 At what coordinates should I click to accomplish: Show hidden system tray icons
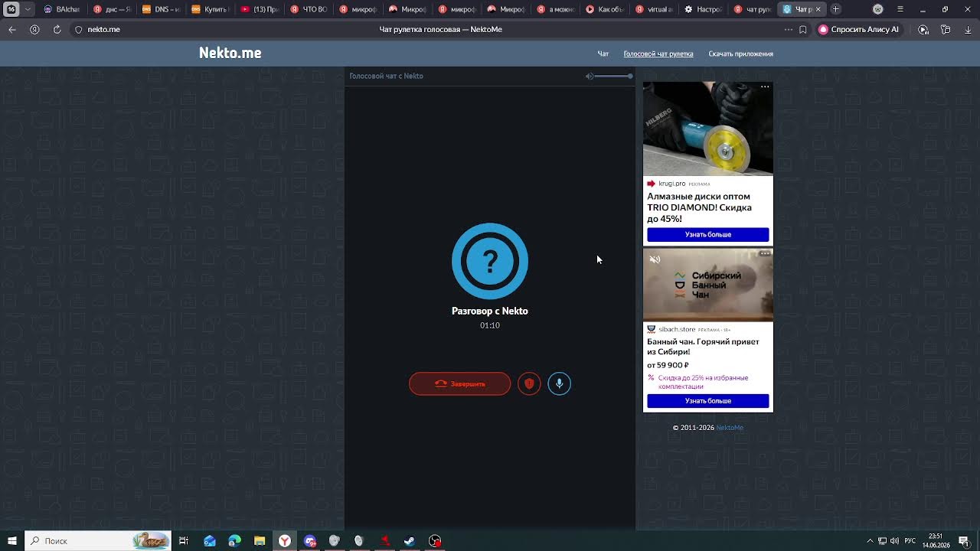(870, 541)
